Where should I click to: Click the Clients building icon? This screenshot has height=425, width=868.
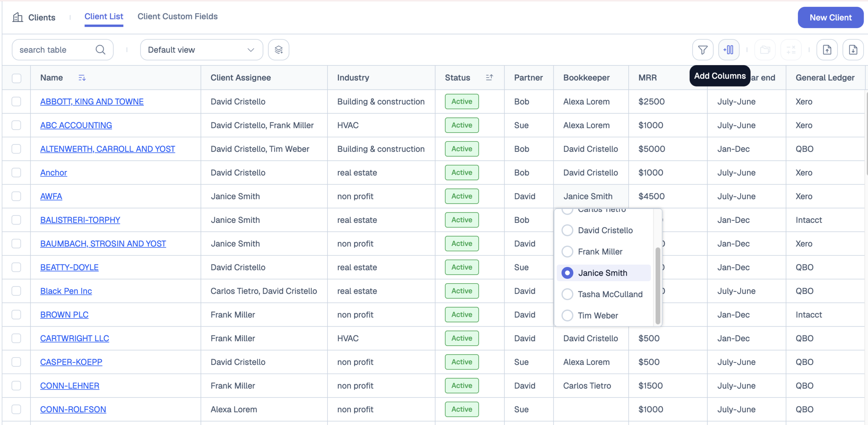tap(18, 17)
